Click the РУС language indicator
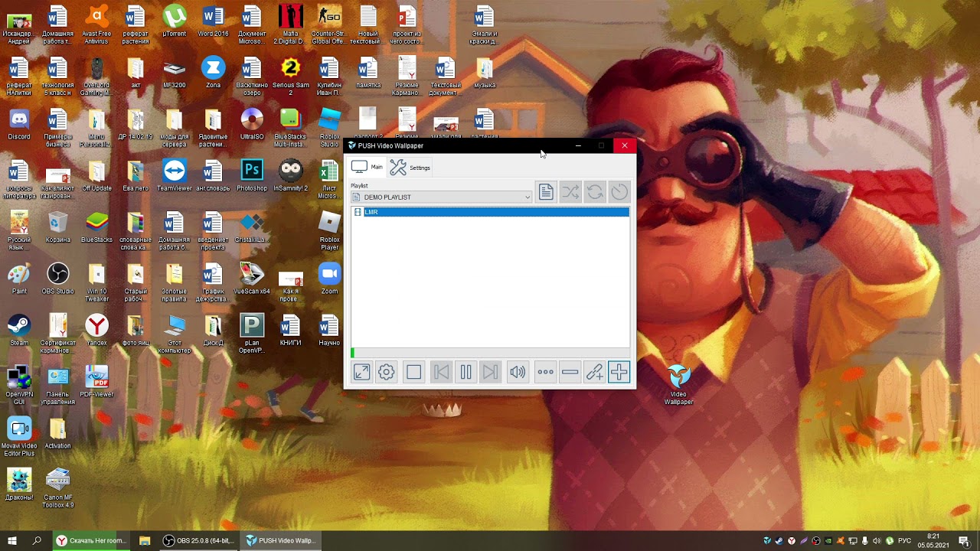This screenshot has width=980, height=551. [x=903, y=541]
